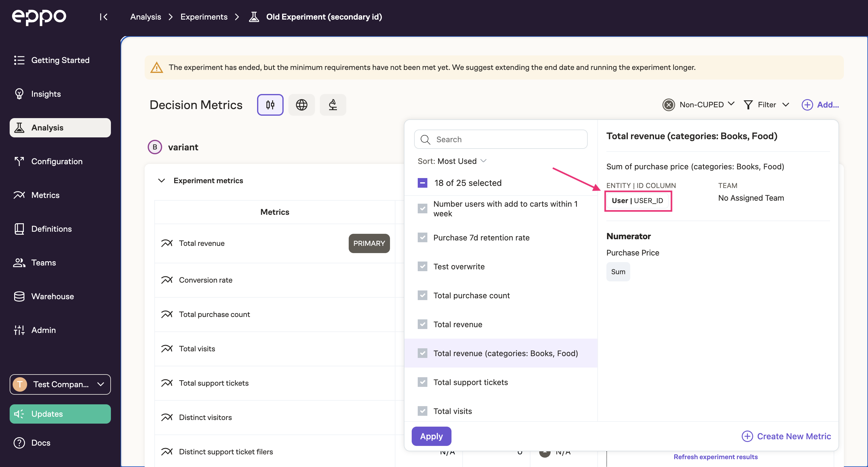Click the Apply button
868x467 pixels.
click(x=431, y=436)
